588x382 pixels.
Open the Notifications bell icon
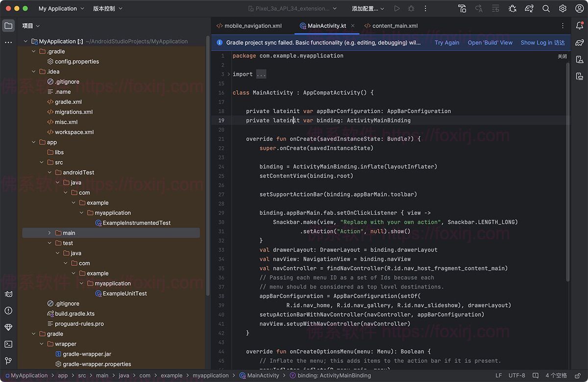click(x=580, y=26)
